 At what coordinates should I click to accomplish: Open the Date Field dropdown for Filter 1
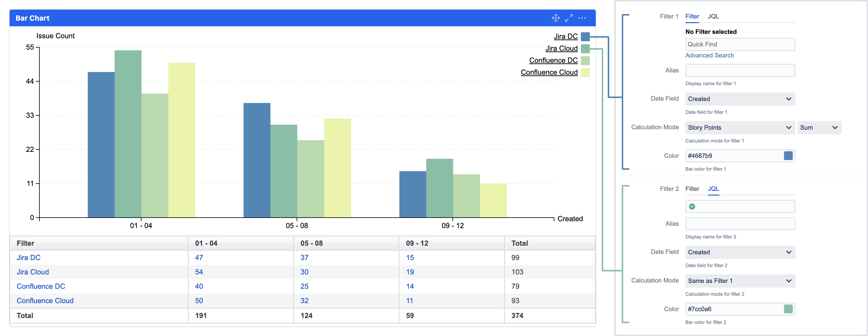click(740, 99)
